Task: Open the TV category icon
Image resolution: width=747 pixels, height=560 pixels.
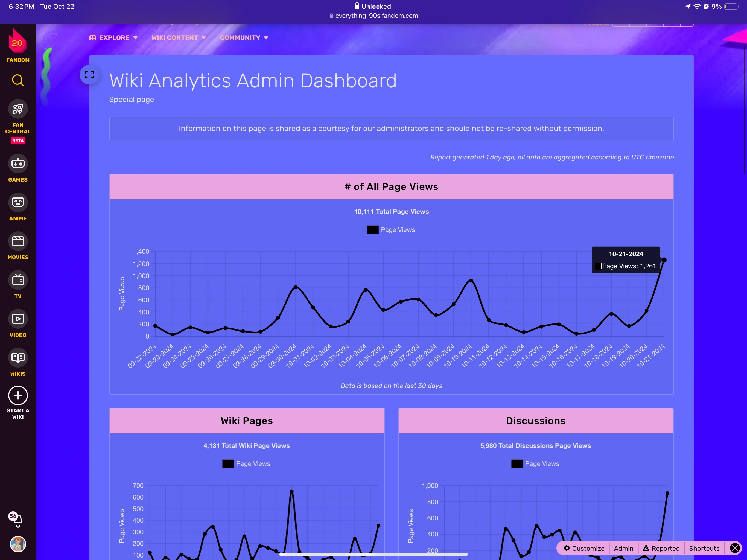Action: coord(17,280)
